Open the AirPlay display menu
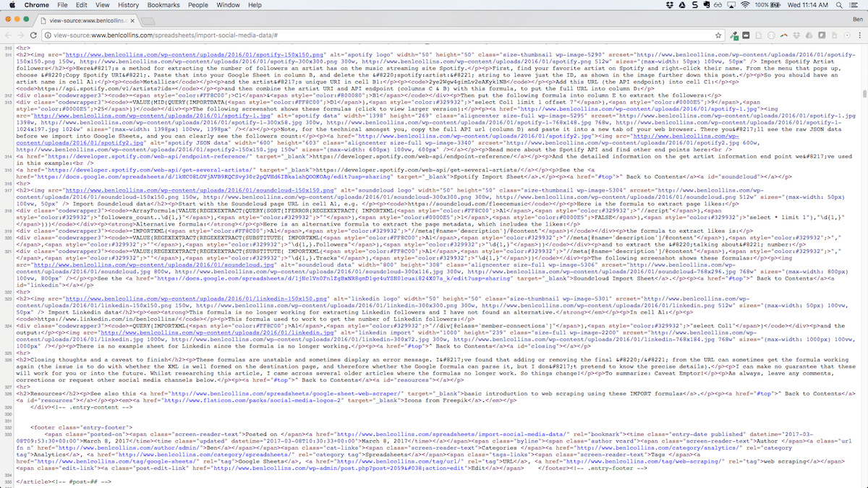Image resolution: width=868 pixels, height=488 pixels. (731, 5)
